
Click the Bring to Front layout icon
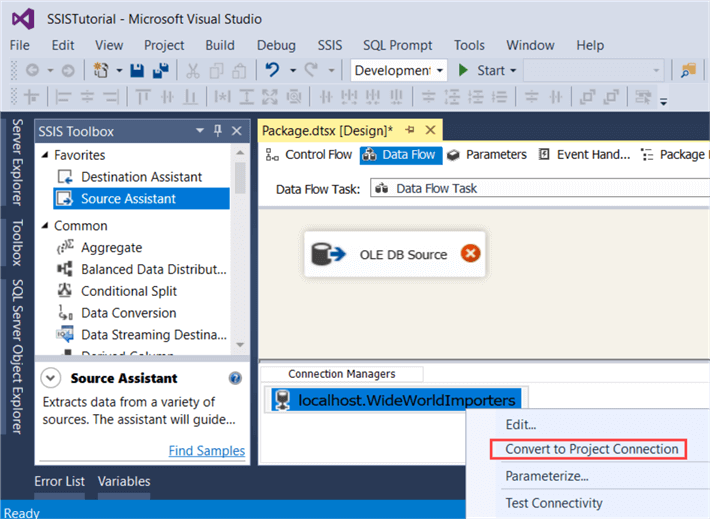(587, 97)
